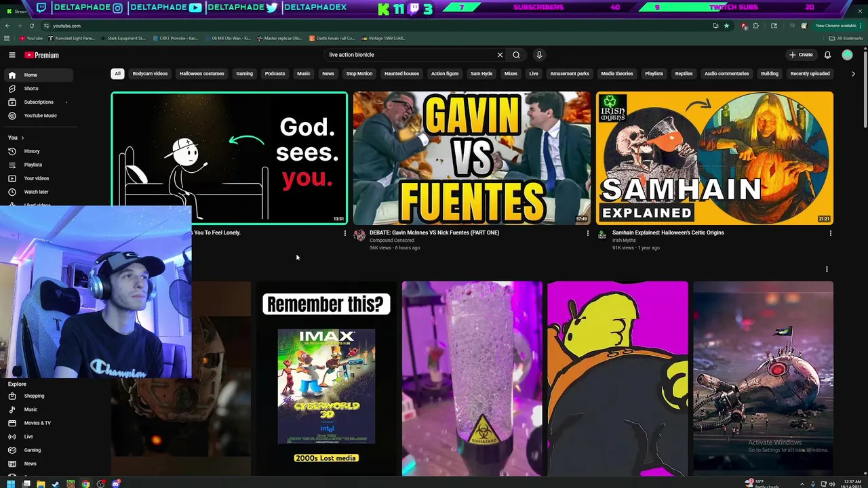Start voice search with the microphone icon

[539, 55]
